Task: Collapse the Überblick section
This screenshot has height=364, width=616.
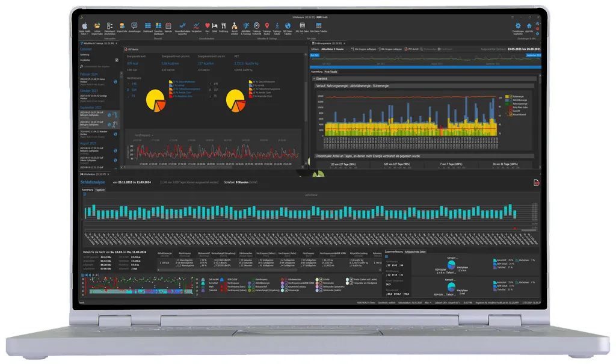Action: click(314, 78)
